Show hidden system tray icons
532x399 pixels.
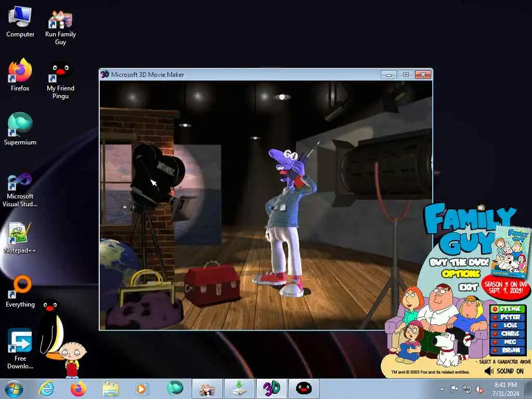tap(442, 390)
